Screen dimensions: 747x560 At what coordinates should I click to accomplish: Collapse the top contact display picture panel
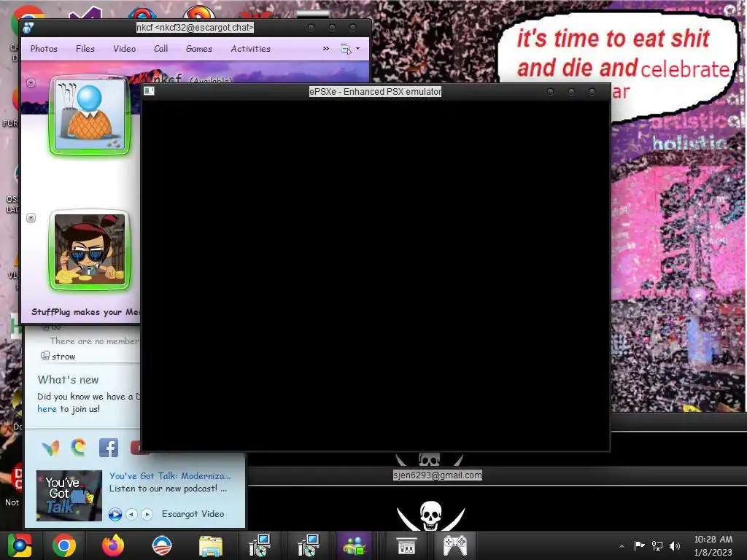[31, 83]
